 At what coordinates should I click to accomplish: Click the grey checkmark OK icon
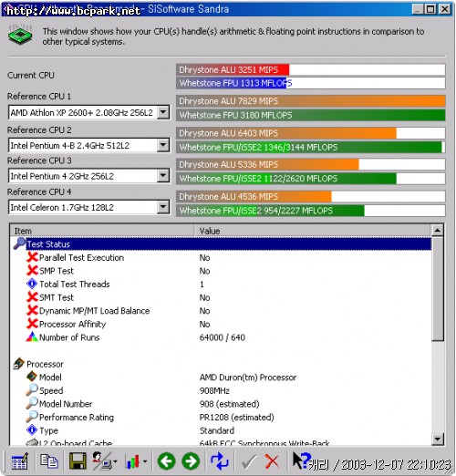click(x=249, y=461)
